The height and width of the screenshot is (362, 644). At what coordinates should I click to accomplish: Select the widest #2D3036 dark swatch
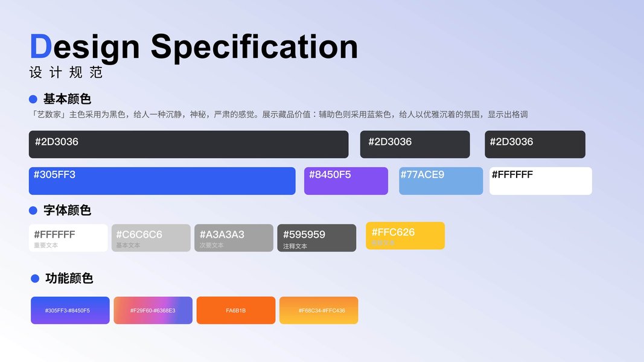188,144
